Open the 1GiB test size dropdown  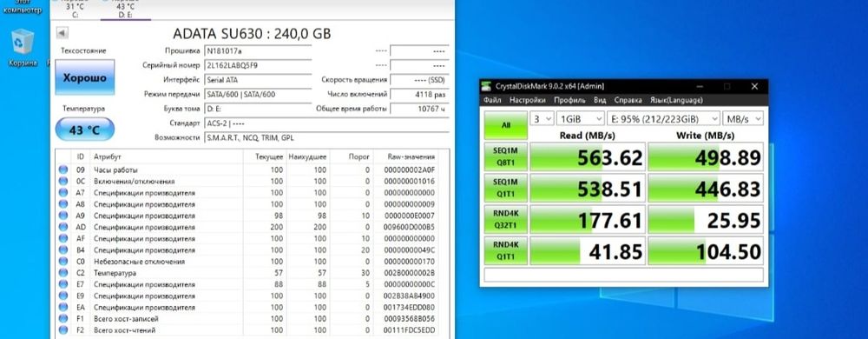click(581, 118)
